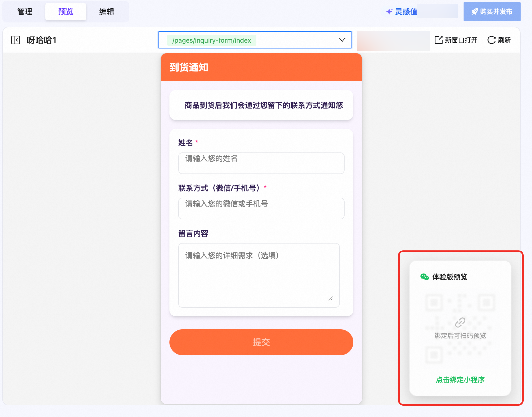
Task: Collapse the sidebar panel icon beside 呀哈哈1
Action: (16, 40)
